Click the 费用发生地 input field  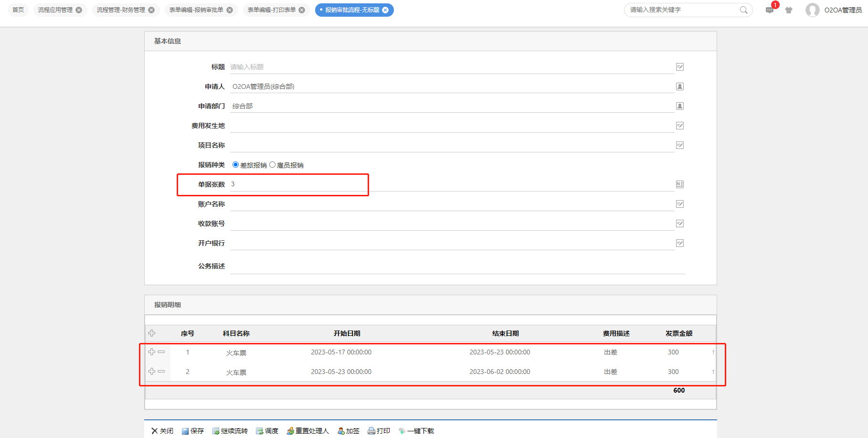click(x=451, y=126)
